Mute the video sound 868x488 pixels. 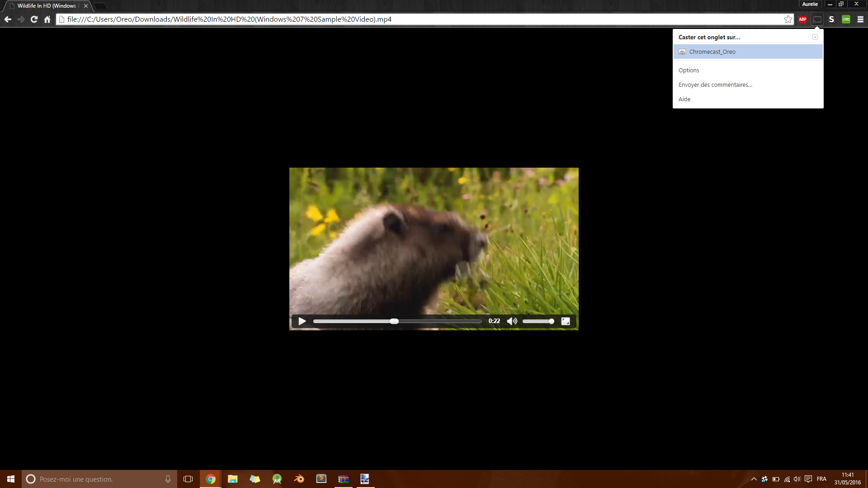[512, 321]
